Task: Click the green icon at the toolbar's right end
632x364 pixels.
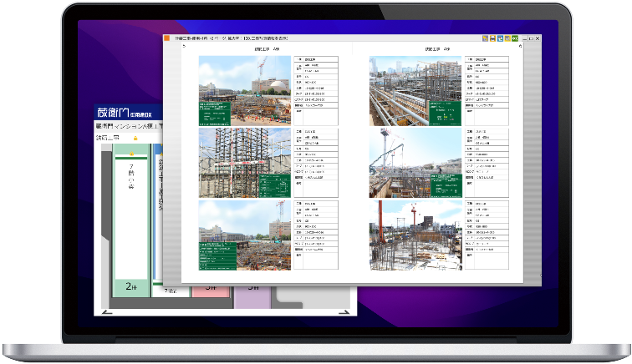Action: pos(516,38)
